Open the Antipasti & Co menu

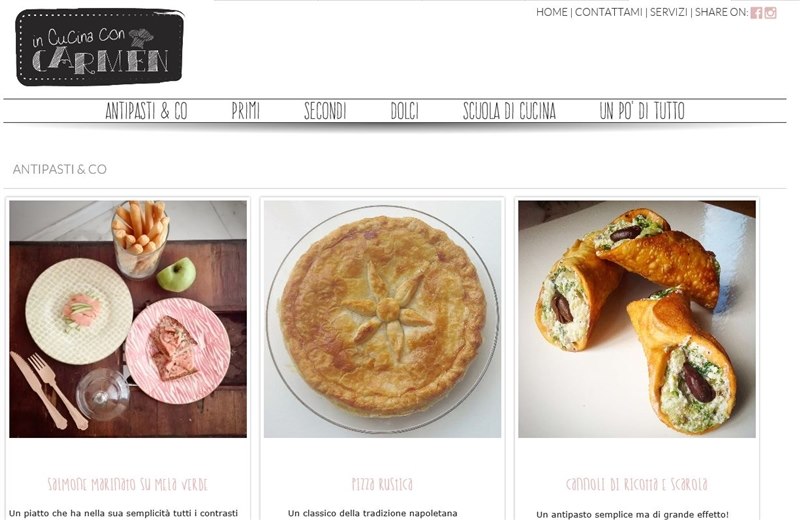point(146,111)
